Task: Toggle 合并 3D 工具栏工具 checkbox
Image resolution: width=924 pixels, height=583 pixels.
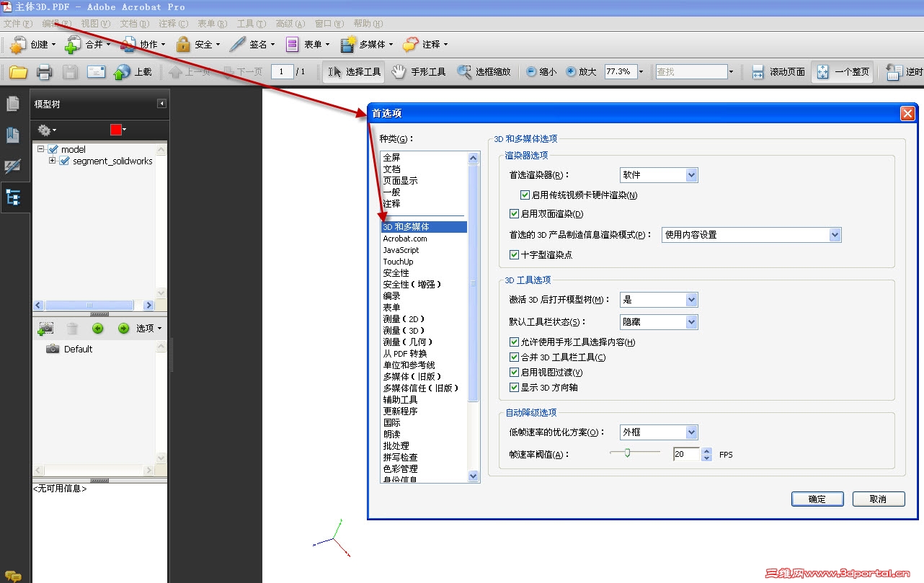Action: point(514,357)
